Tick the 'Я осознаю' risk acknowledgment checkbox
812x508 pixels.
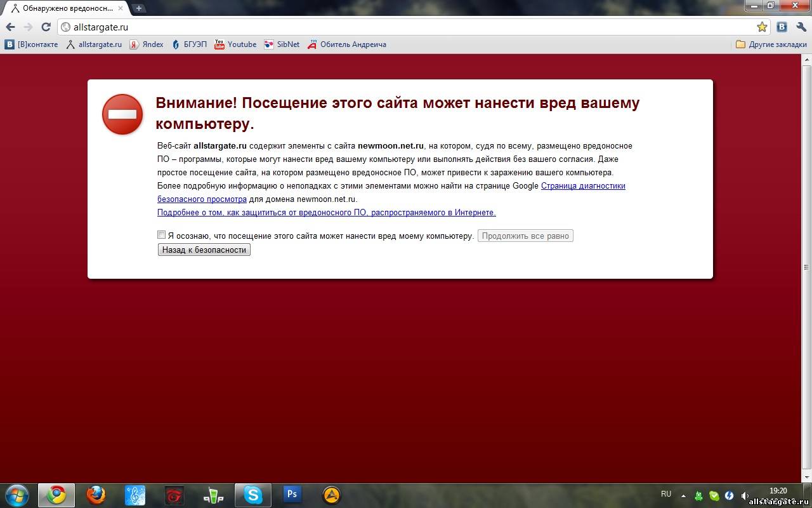click(x=161, y=235)
